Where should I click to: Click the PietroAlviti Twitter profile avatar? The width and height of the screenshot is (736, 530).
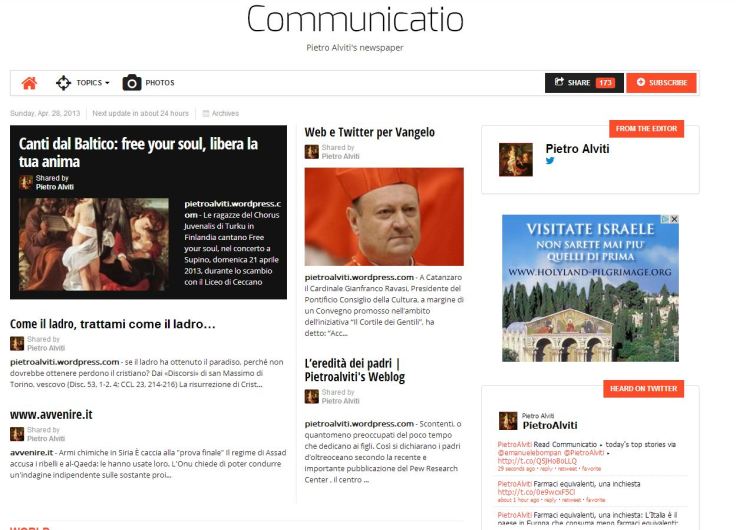pos(508,421)
